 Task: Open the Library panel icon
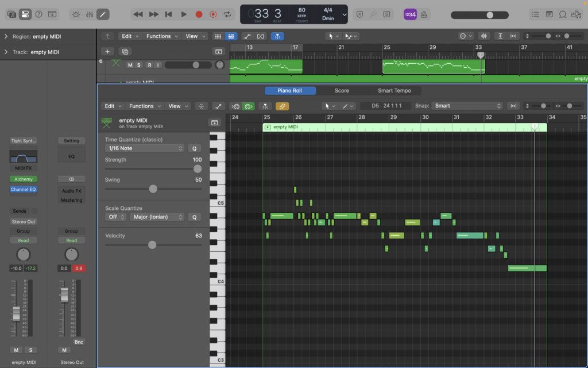coord(11,14)
